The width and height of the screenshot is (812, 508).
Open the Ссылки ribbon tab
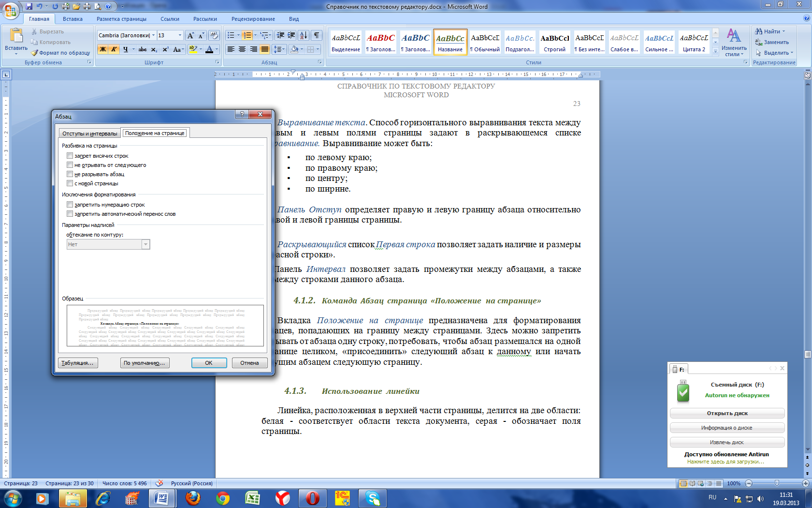170,19
